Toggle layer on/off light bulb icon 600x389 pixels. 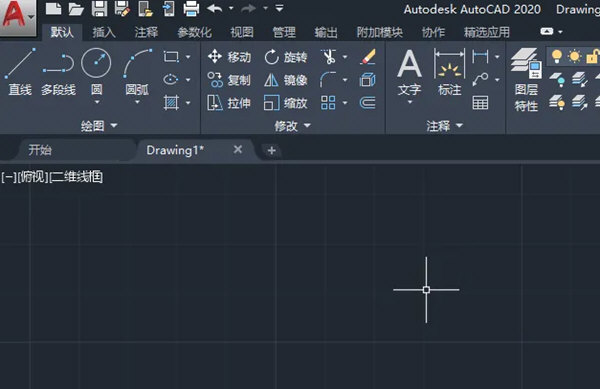(x=557, y=57)
